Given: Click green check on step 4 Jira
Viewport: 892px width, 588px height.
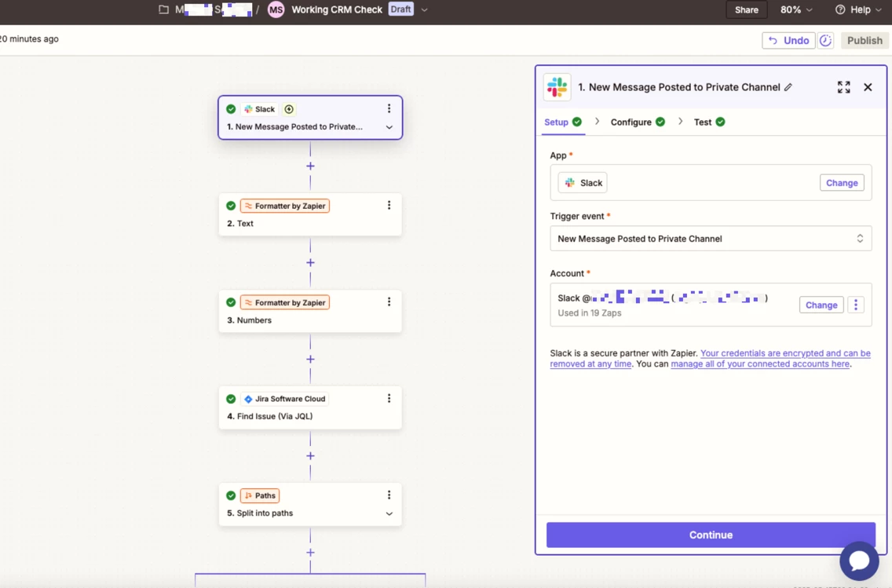Looking at the screenshot, I should tap(231, 400).
